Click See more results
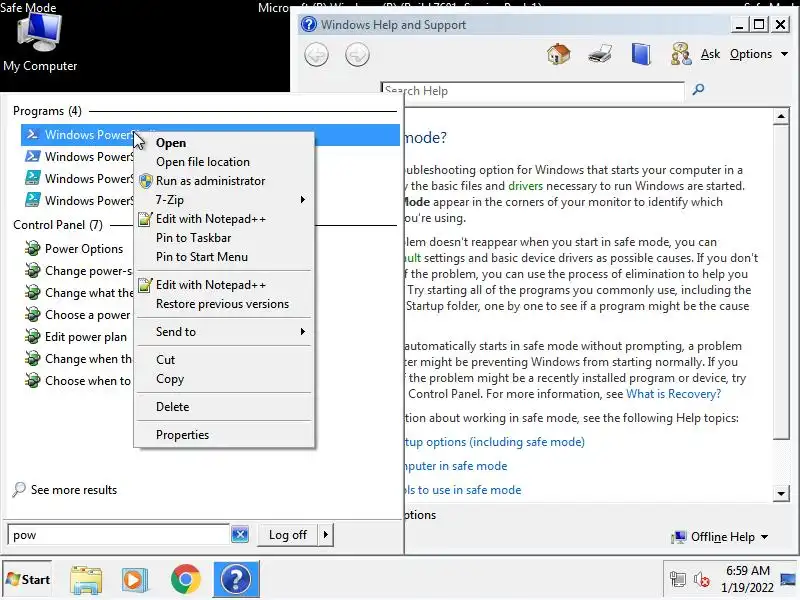This screenshot has width=800, height=600. pos(65,490)
